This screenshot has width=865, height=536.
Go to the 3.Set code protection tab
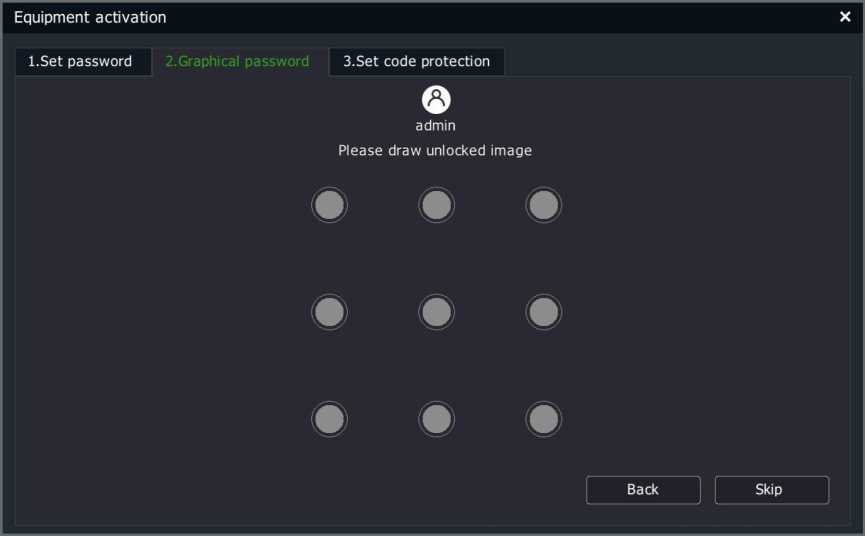[x=417, y=61]
